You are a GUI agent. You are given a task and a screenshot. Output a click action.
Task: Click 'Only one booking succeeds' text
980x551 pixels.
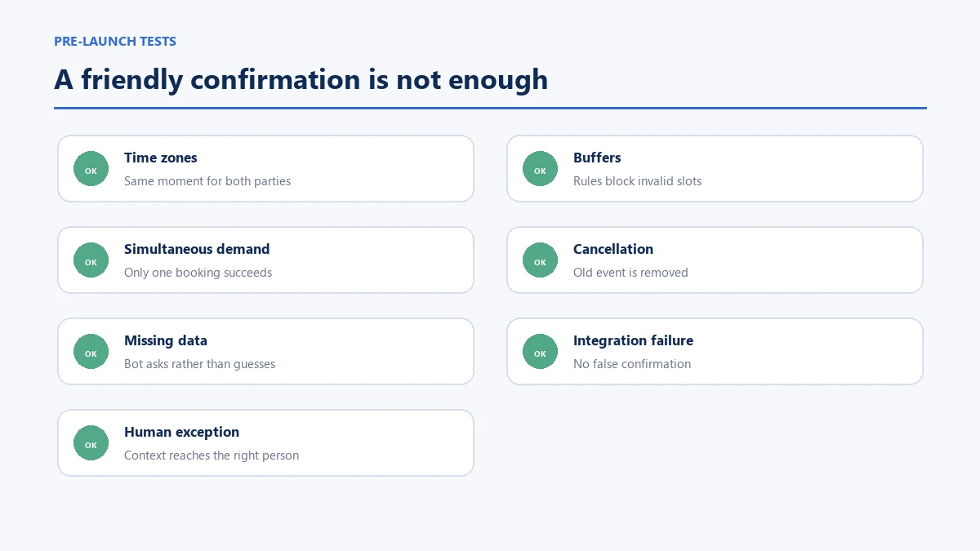198,273
